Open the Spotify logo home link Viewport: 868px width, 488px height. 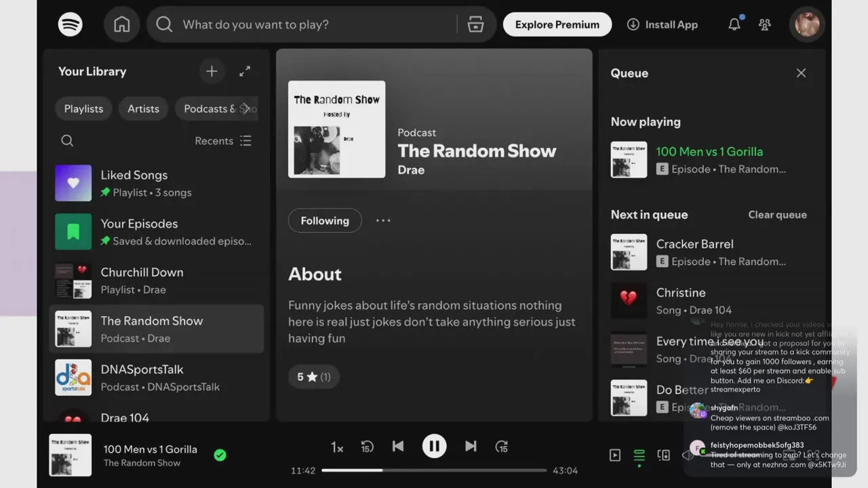click(x=70, y=24)
